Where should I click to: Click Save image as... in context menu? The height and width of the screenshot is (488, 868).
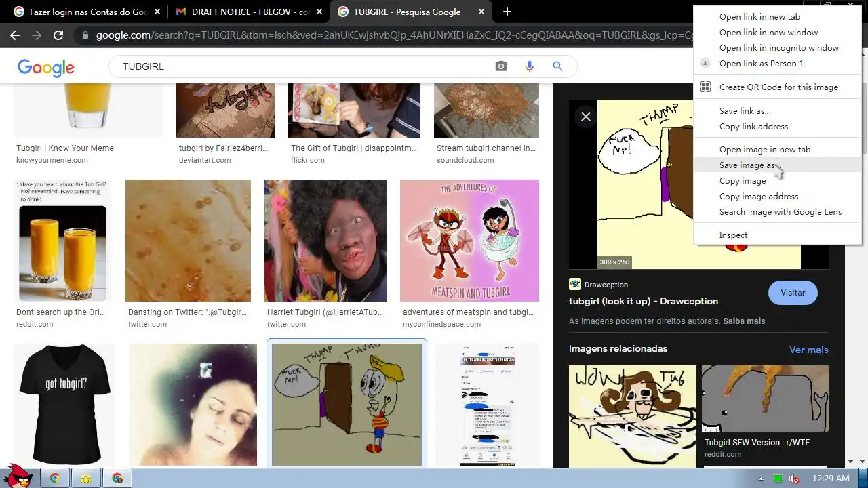(x=778, y=165)
